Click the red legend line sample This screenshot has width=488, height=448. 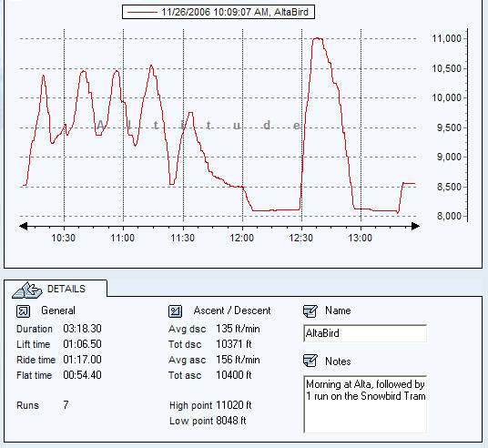click(142, 13)
